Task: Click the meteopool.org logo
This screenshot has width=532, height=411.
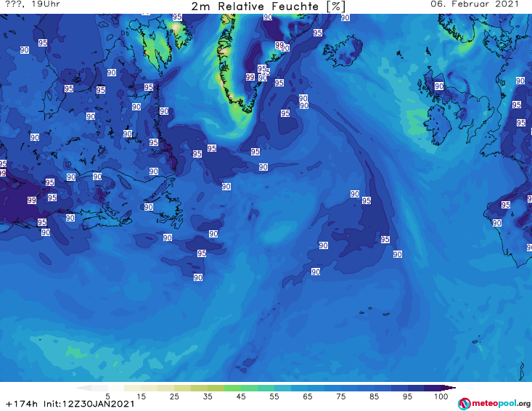Action: click(x=494, y=404)
